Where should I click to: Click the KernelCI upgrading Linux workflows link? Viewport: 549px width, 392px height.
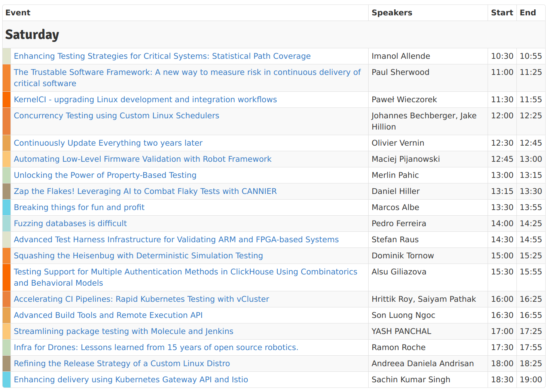(145, 100)
